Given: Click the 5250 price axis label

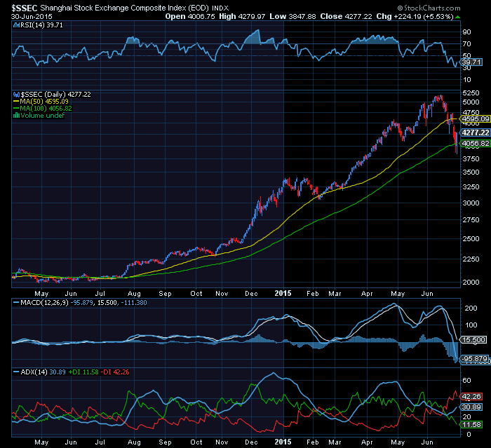Looking at the screenshot, I should 471,93.
